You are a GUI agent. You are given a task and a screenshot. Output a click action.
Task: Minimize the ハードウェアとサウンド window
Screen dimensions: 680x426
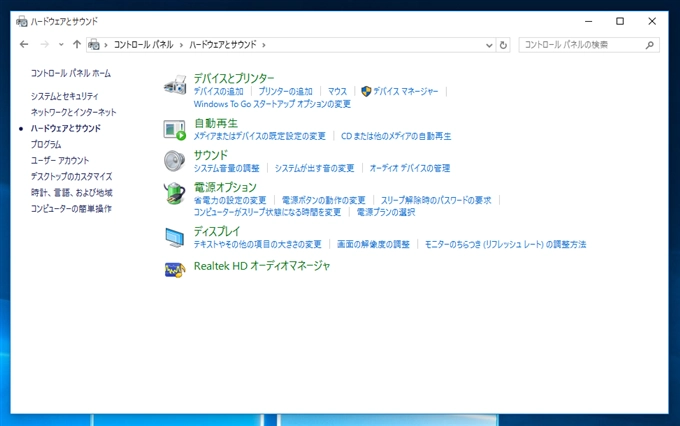(588, 21)
